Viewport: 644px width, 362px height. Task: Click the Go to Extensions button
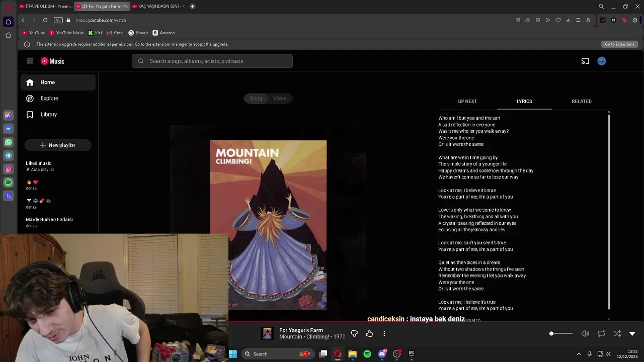click(x=619, y=44)
